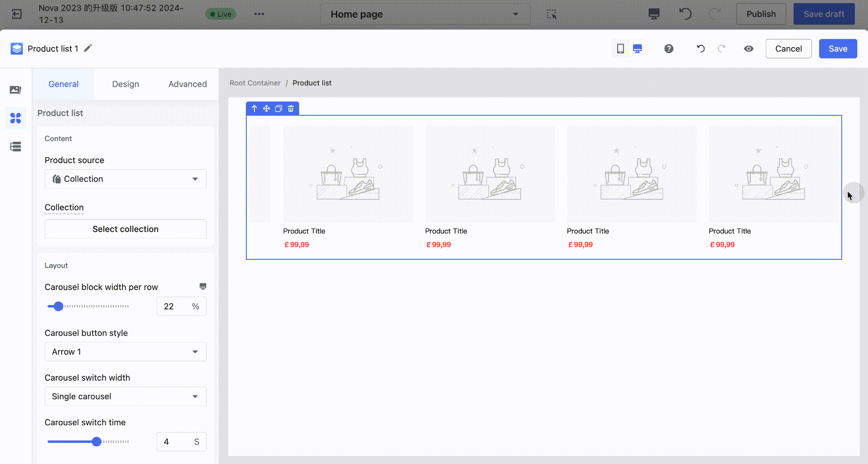Click the pencil icon to rename Product list 1
The height and width of the screenshot is (464, 868).
click(88, 48)
